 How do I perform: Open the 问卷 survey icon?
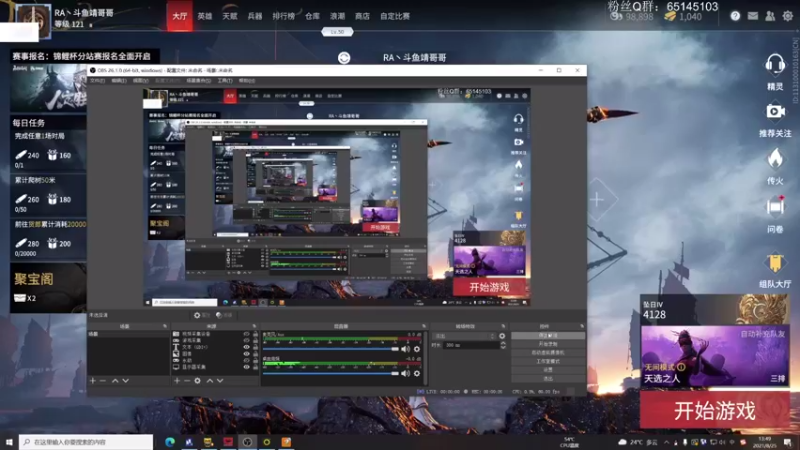774,207
